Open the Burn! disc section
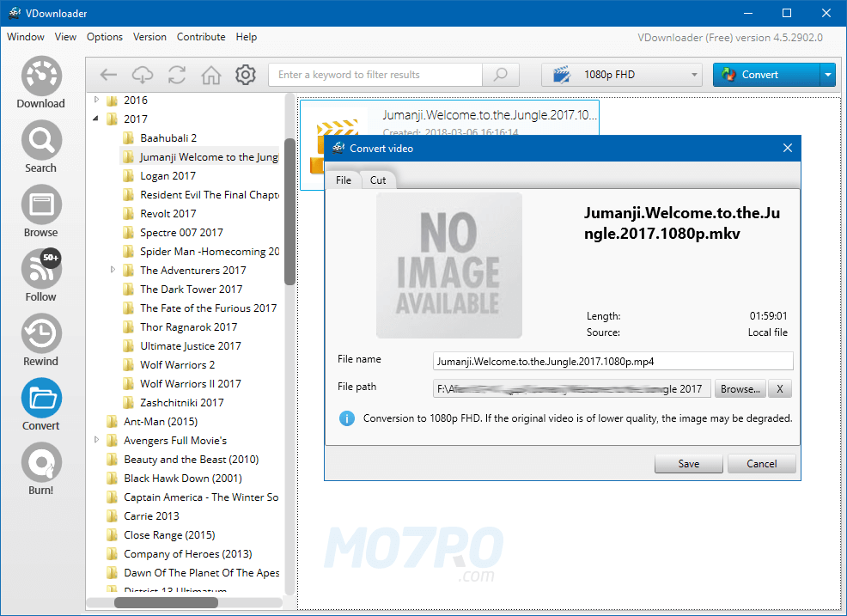 click(x=41, y=468)
